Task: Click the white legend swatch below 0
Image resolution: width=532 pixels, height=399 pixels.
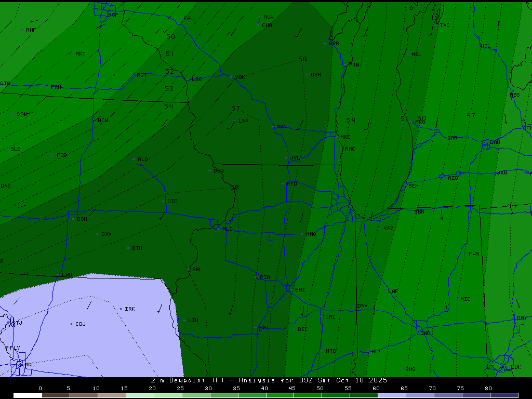Action: pos(28,395)
